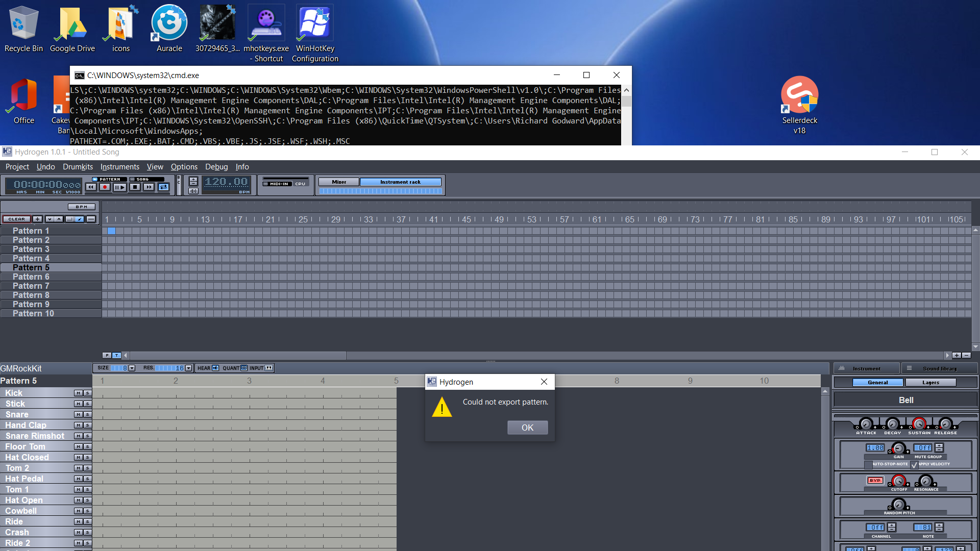The height and width of the screenshot is (551, 980).
Task: Open the Instrument editor tab
Action: tap(867, 368)
